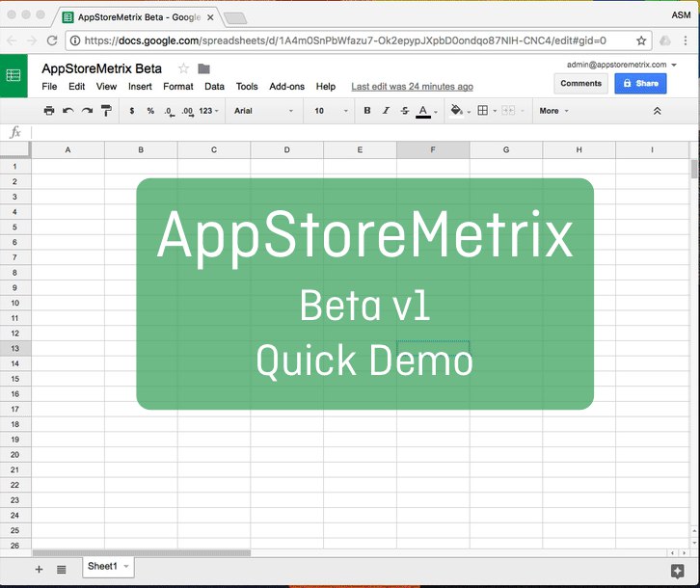
Task: Close the AppStoreMetrix Beta browser tab
Action: pos(210,17)
